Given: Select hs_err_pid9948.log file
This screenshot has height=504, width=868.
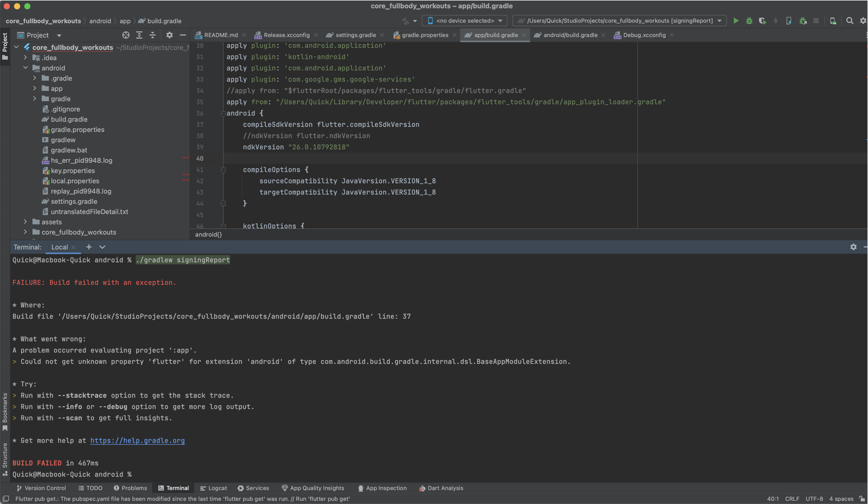Looking at the screenshot, I should coord(81,160).
